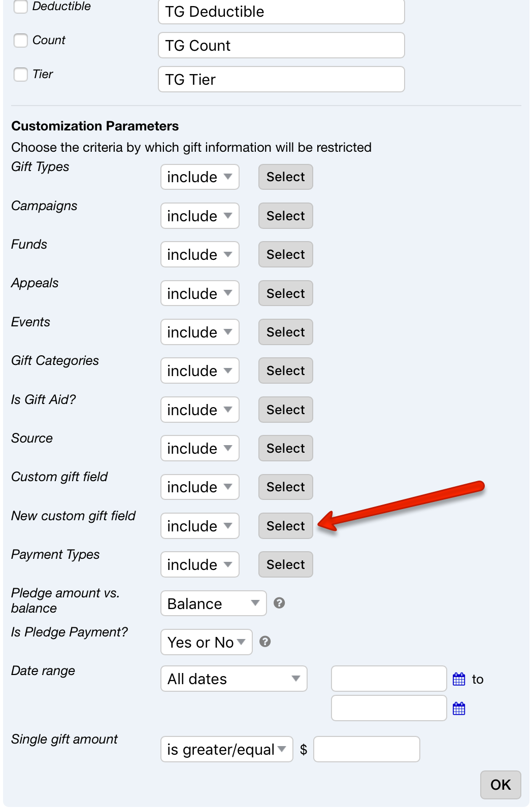The height and width of the screenshot is (808, 532).
Task: Click Select for Gift Categories
Action: click(x=285, y=371)
